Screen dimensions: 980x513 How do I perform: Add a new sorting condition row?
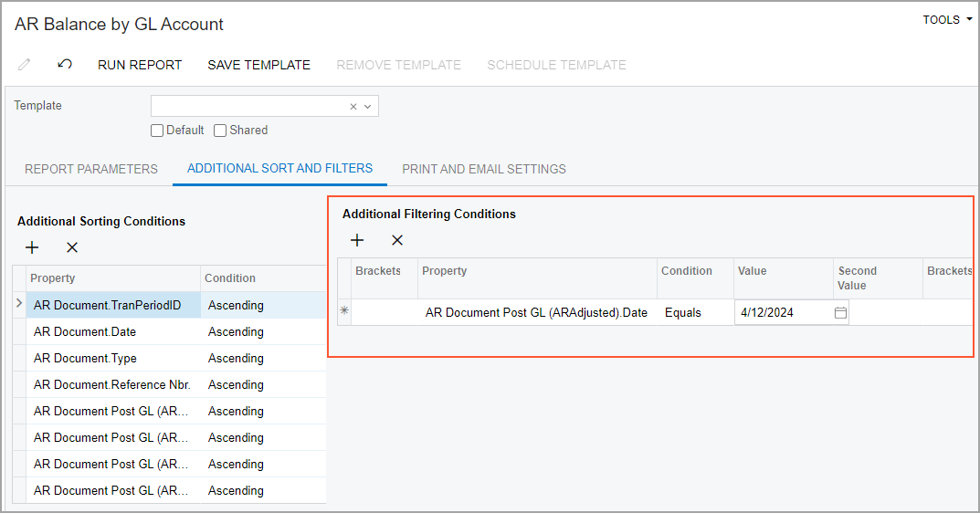32,247
